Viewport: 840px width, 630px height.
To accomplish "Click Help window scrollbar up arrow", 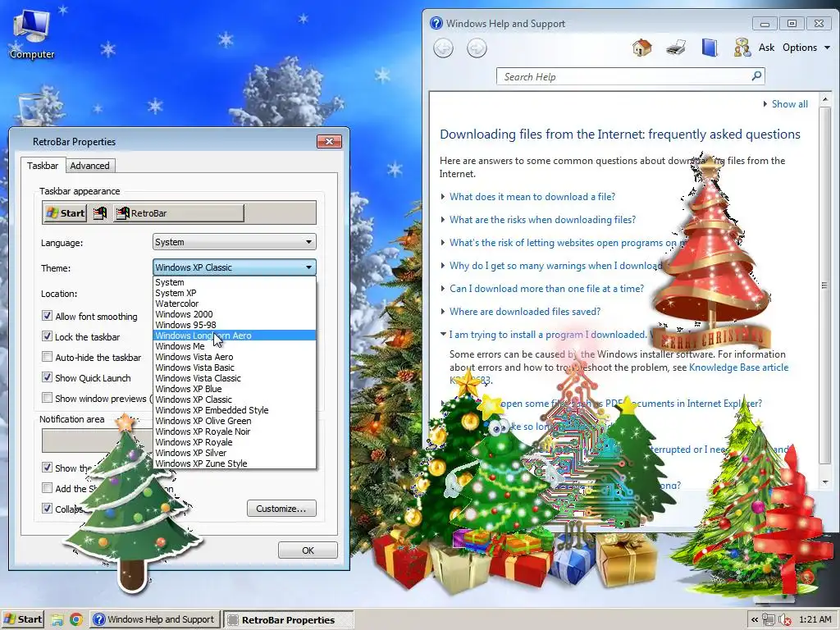I will click(x=825, y=99).
